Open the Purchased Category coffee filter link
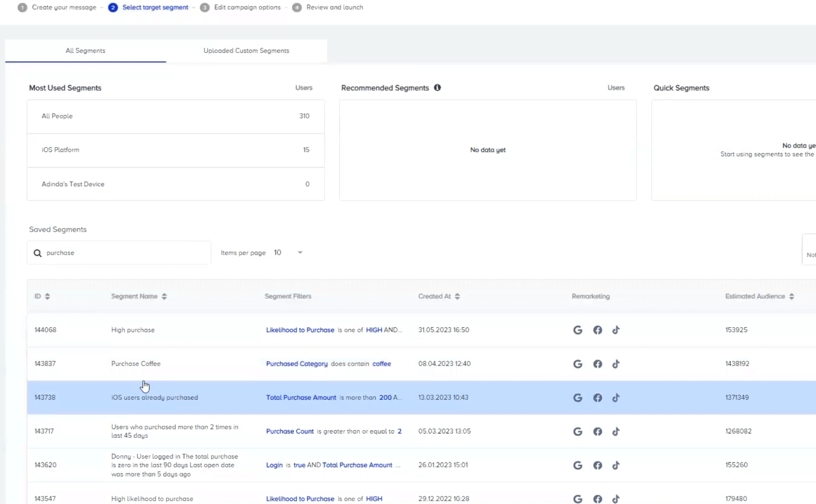Viewport: 816px width, 504px height. [x=297, y=364]
